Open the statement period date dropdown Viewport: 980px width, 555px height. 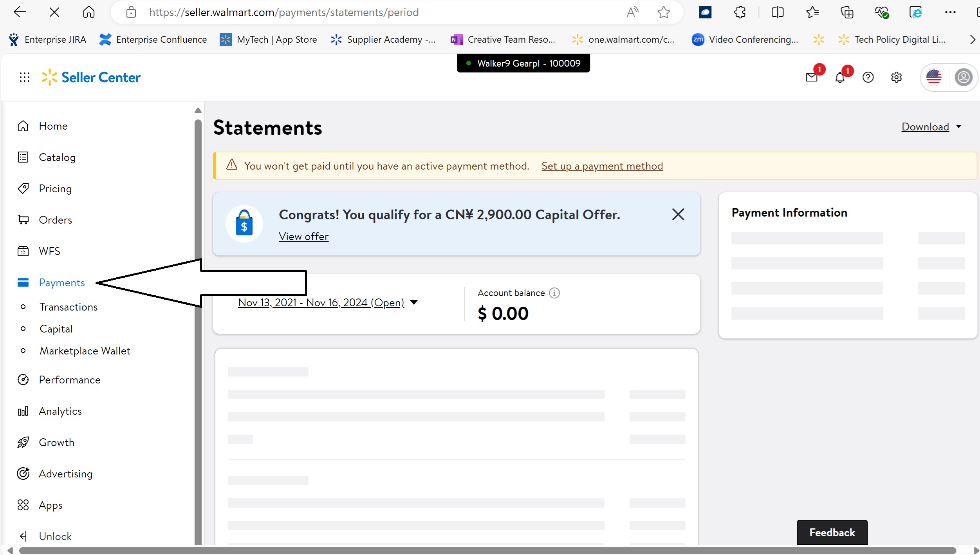(x=328, y=302)
